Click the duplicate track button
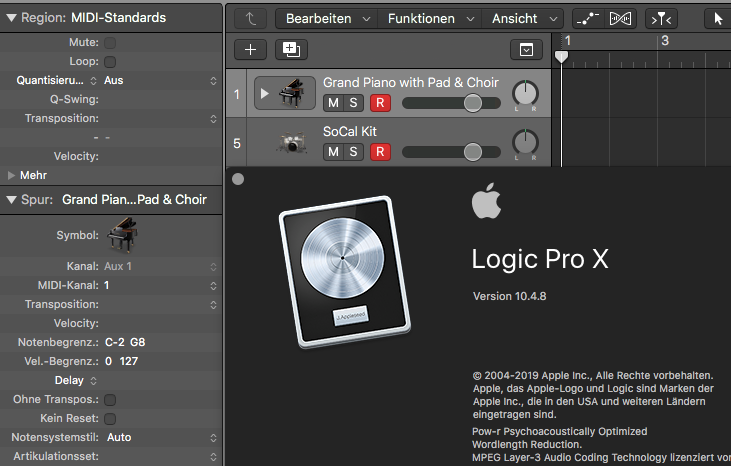This screenshot has height=466, width=731. click(x=291, y=49)
